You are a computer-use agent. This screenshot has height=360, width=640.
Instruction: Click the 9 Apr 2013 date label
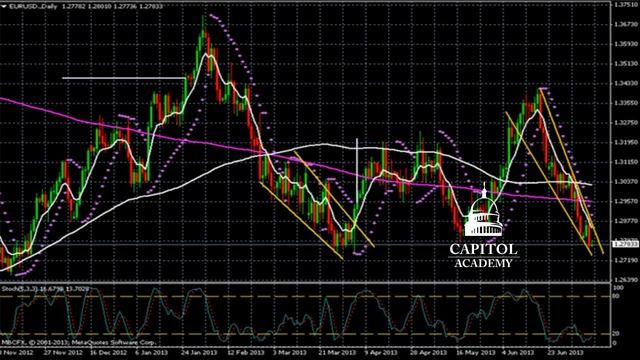tap(381, 353)
